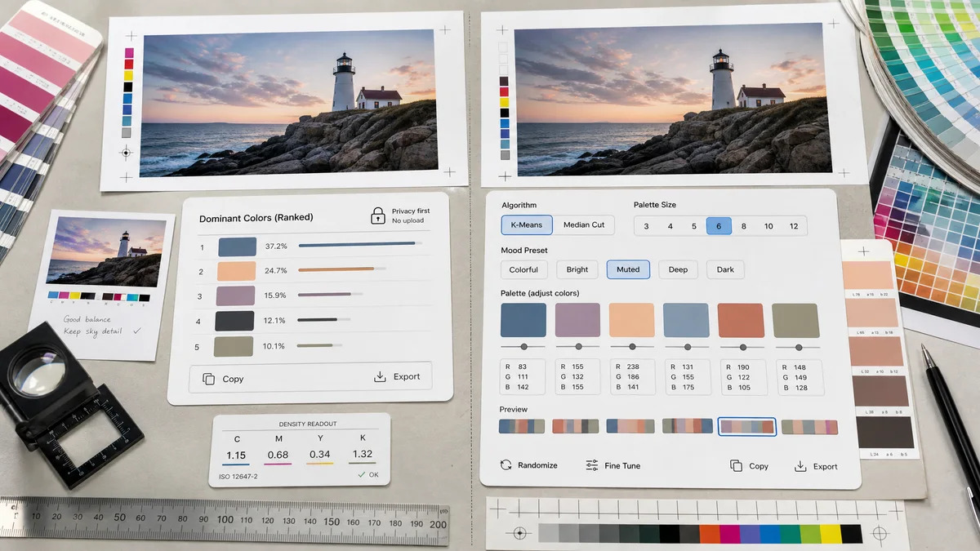
Task: Copy the palette next to Fine Tune
Action: [749, 465]
